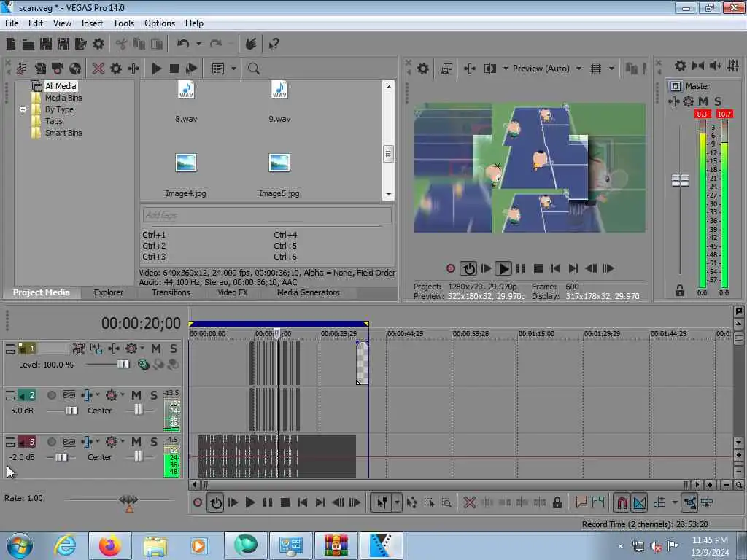The image size is (747, 560).
Task: Insert a marker flag on timeline
Action: point(581,502)
